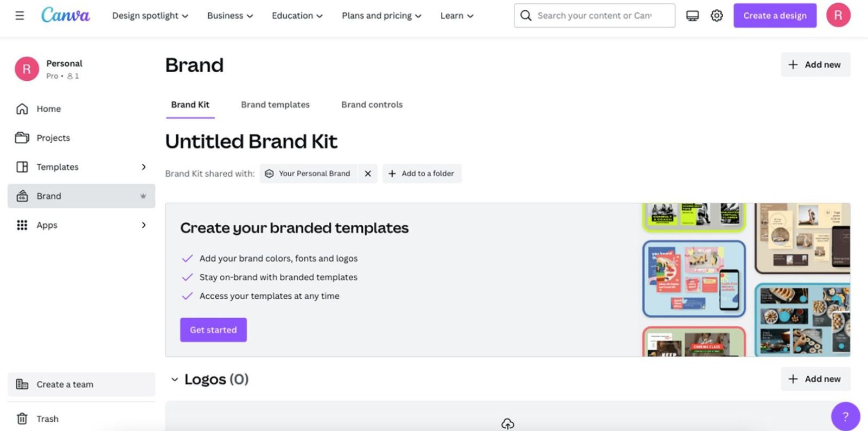Open the Plans and pricing menu
Screen dimensions: 868x431
click(x=381, y=16)
